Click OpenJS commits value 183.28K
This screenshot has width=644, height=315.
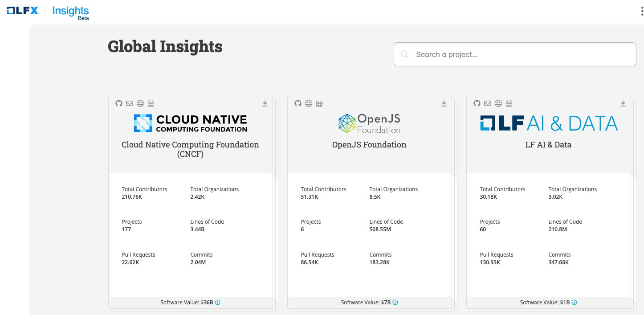point(379,262)
